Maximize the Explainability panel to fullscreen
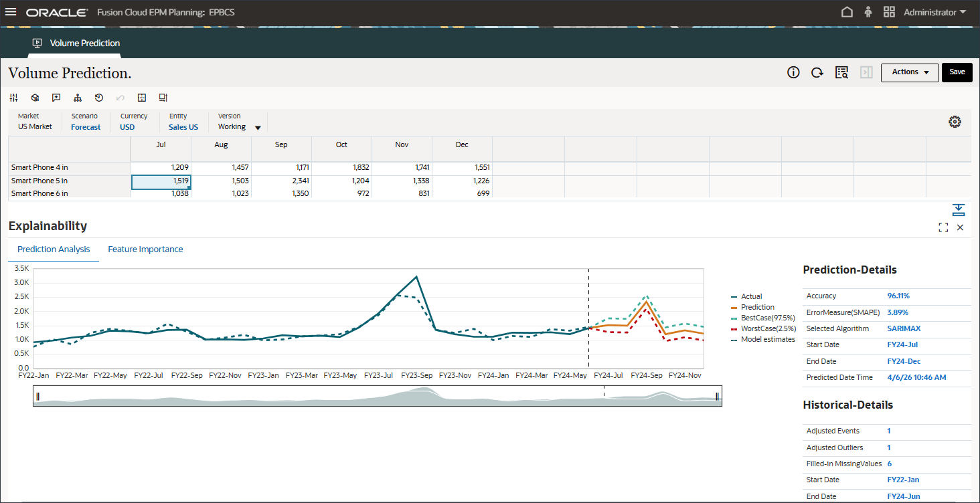This screenshot has width=980, height=503. pos(943,227)
